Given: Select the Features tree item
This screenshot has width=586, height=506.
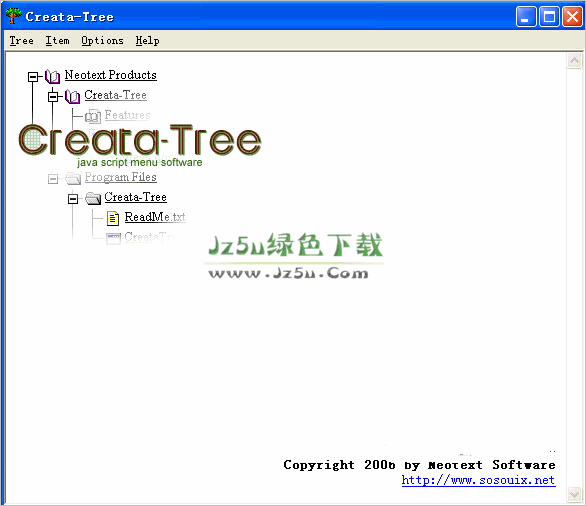Looking at the screenshot, I should point(127,115).
